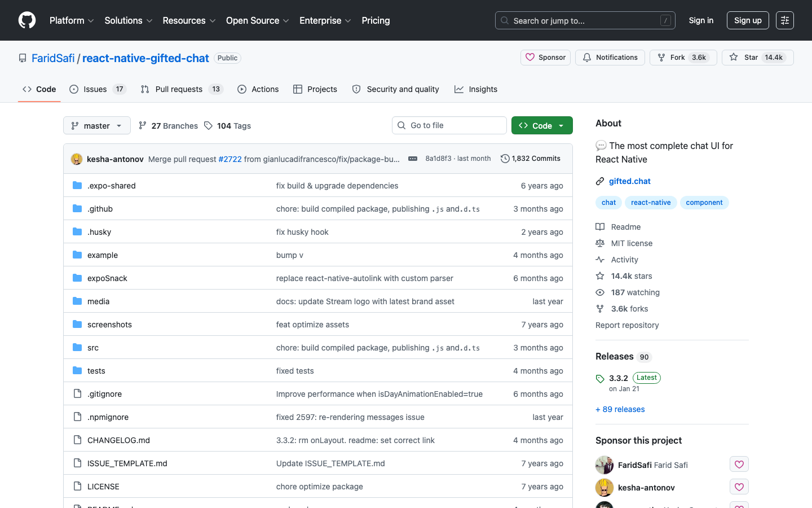Click the link icon beside gifted.chat

click(x=600, y=181)
